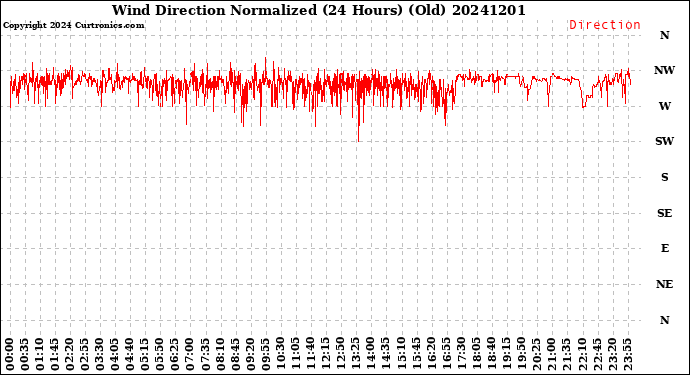Click the '21:35' time axis label

(566, 354)
